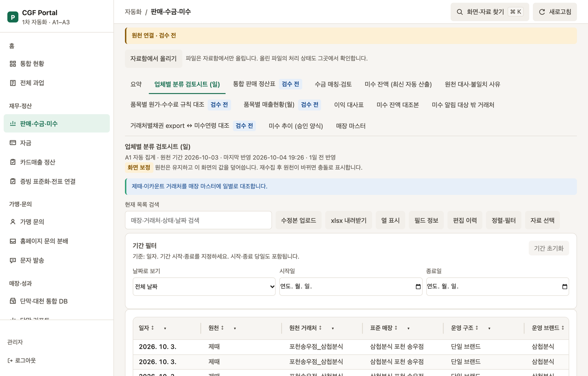Click the refresh arrow icon in 새로고침

click(x=542, y=12)
